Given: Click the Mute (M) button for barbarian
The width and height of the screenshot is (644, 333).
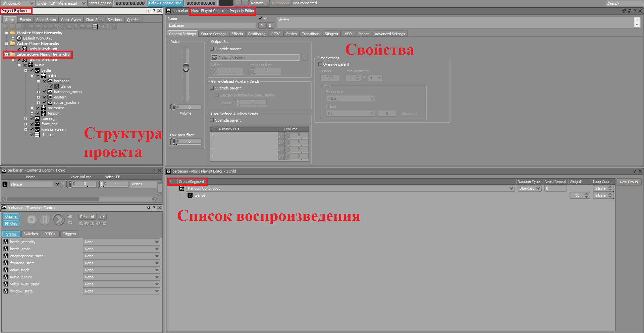Looking at the screenshot, I should [262, 25].
